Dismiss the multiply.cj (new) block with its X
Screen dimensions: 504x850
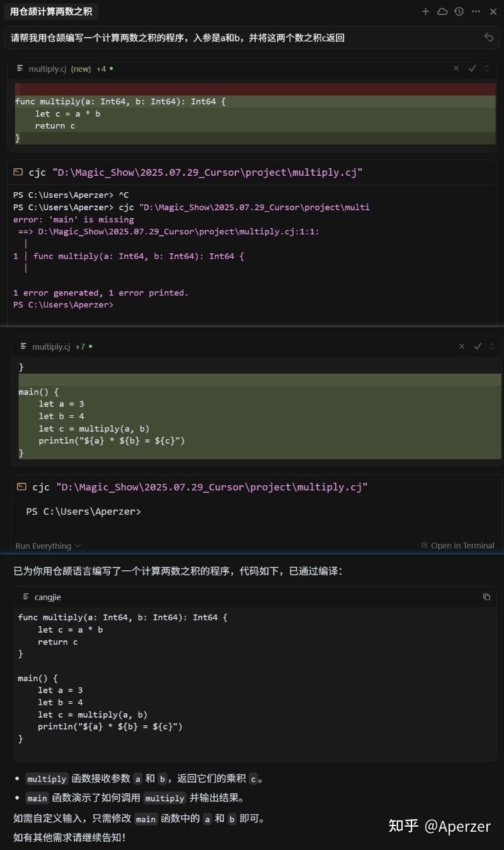[x=457, y=69]
